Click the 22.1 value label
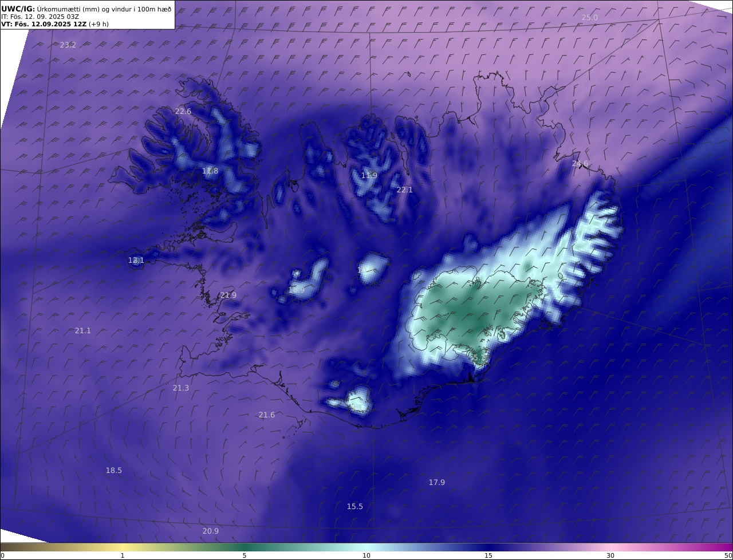 [405, 190]
